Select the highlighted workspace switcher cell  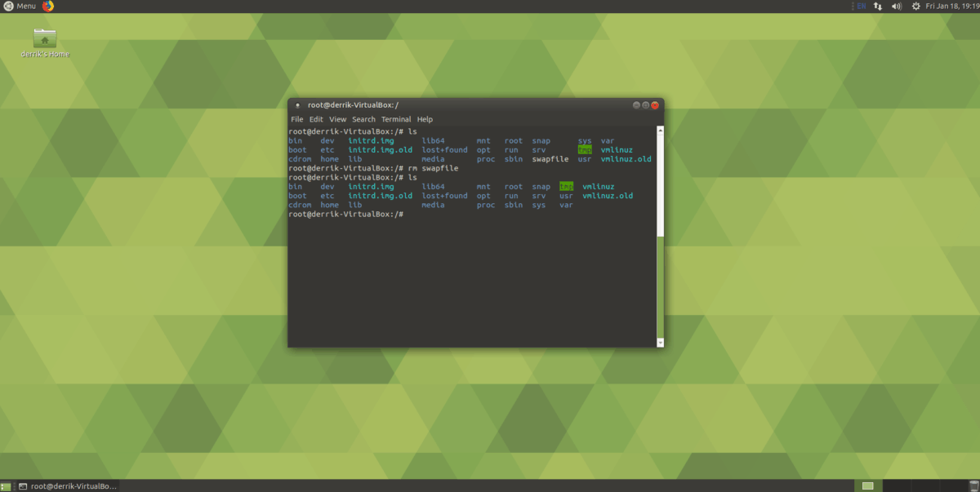pyautogui.click(x=868, y=486)
